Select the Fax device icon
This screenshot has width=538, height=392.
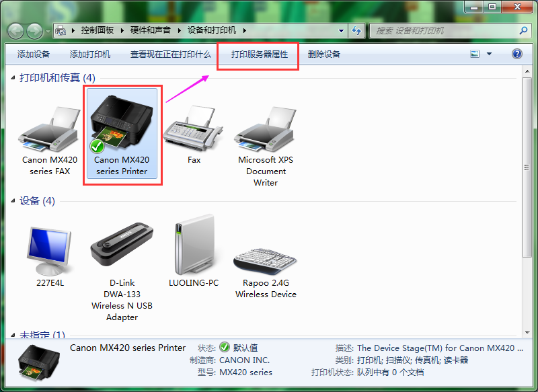pyautogui.click(x=194, y=128)
